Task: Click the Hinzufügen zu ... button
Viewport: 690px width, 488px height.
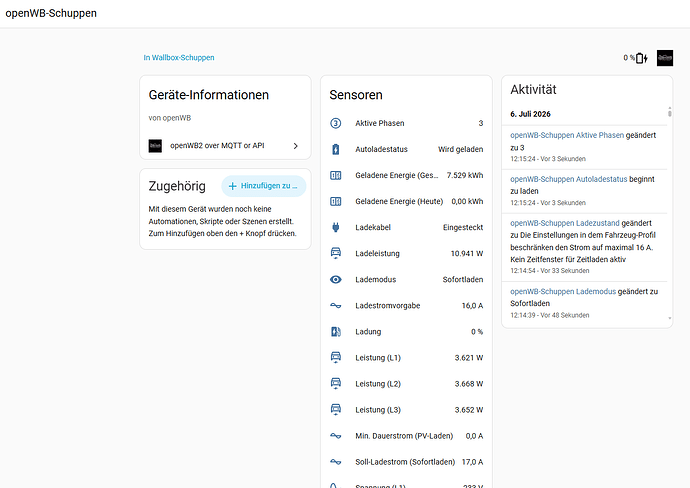Action: (x=264, y=186)
